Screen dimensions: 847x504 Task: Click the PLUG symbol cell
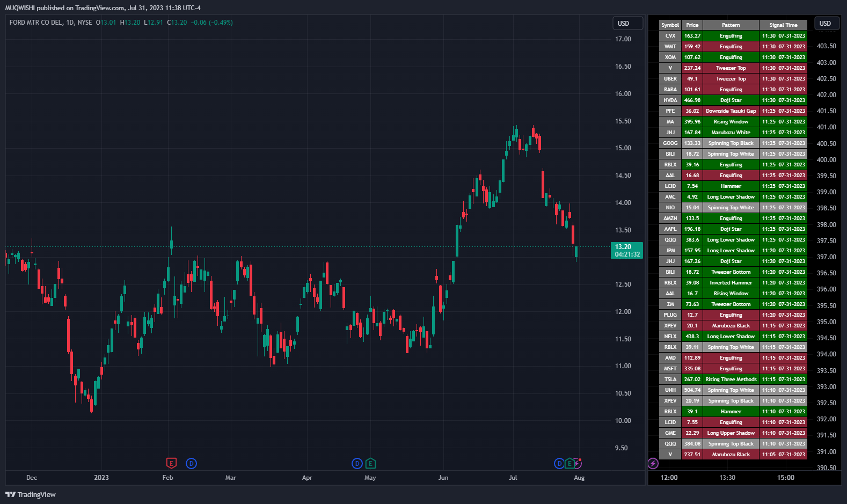point(670,315)
